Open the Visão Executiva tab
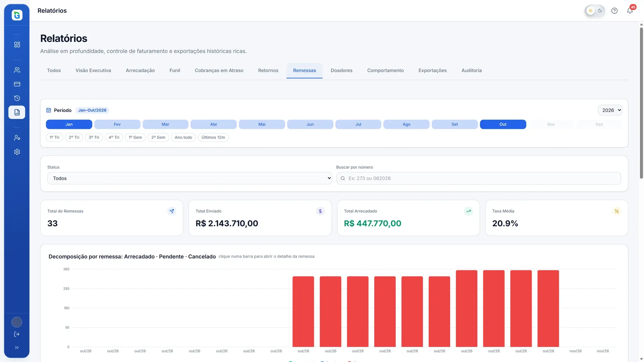Viewport: 644px width, 362px height. (93, 70)
